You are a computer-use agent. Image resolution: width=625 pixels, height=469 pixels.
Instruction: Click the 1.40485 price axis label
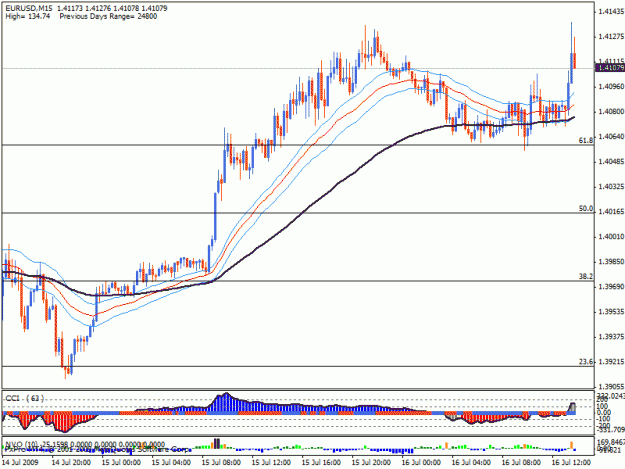(611, 162)
